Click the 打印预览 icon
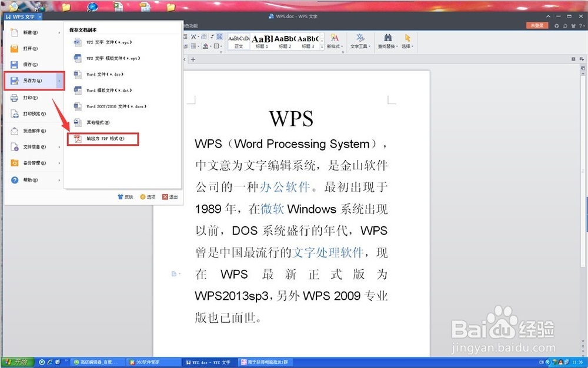The height and width of the screenshot is (368, 588). tap(14, 114)
